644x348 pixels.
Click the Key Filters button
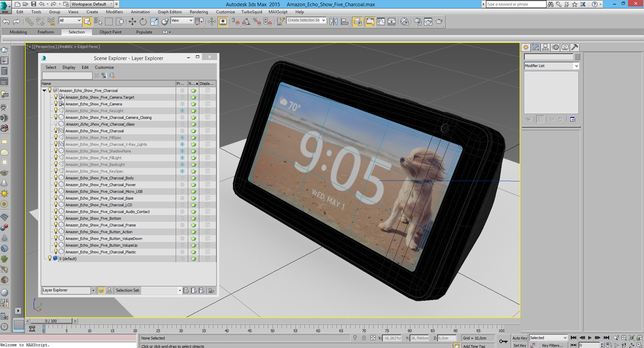(x=552, y=345)
